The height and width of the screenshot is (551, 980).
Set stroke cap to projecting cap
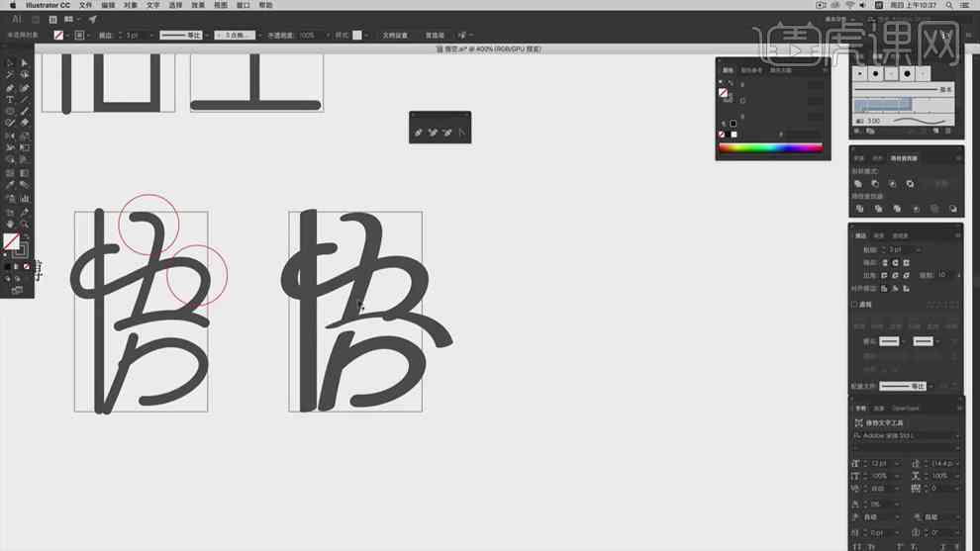click(906, 262)
